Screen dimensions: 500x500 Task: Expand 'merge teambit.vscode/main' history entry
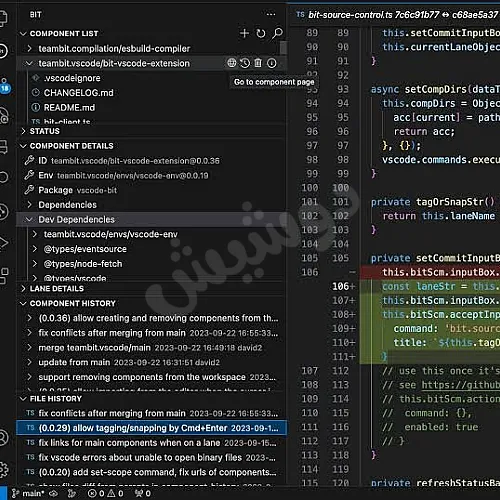tap(29, 348)
